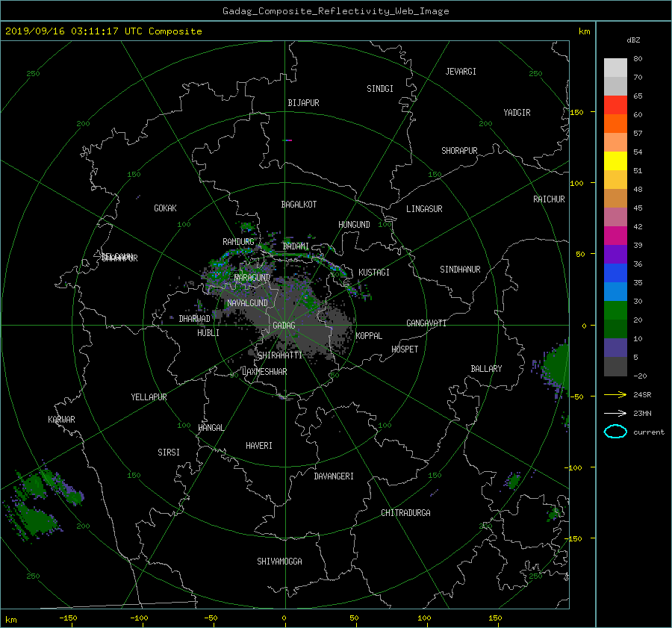Select the YELLAPUR city label
The width and height of the screenshot is (672, 628).
(x=149, y=397)
